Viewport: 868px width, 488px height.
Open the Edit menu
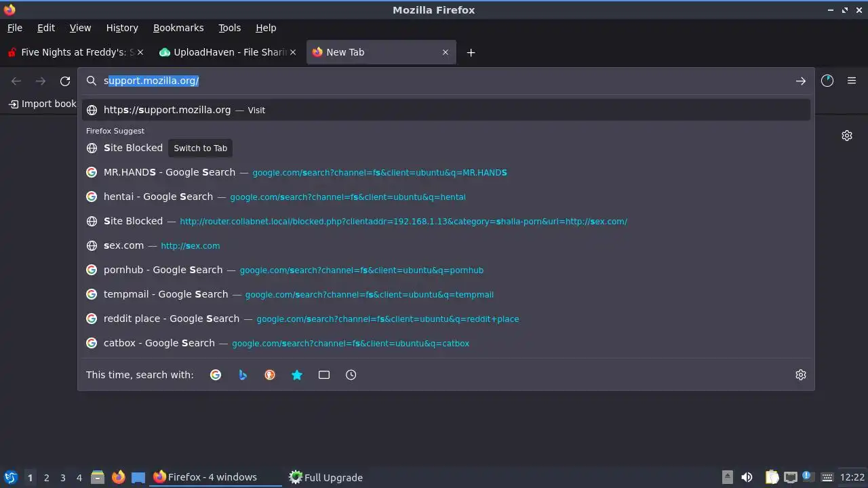point(46,28)
